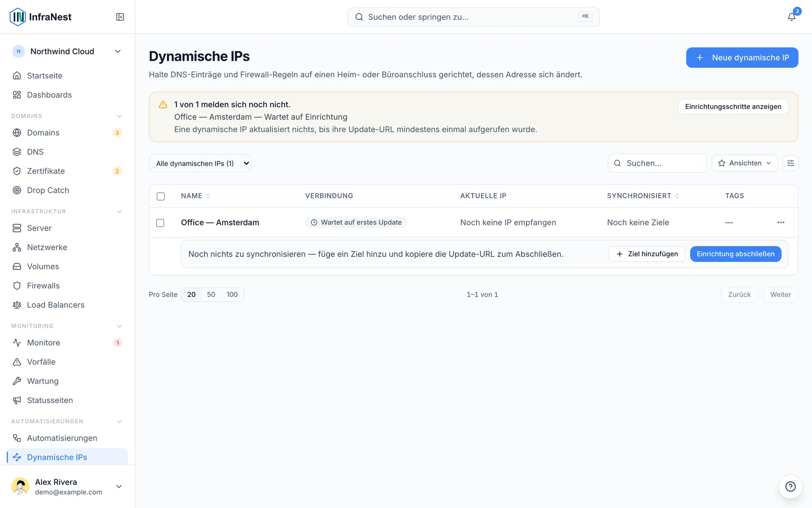The height and width of the screenshot is (508, 812).
Task: Click Einrichtung abschließen button
Action: pyautogui.click(x=736, y=254)
